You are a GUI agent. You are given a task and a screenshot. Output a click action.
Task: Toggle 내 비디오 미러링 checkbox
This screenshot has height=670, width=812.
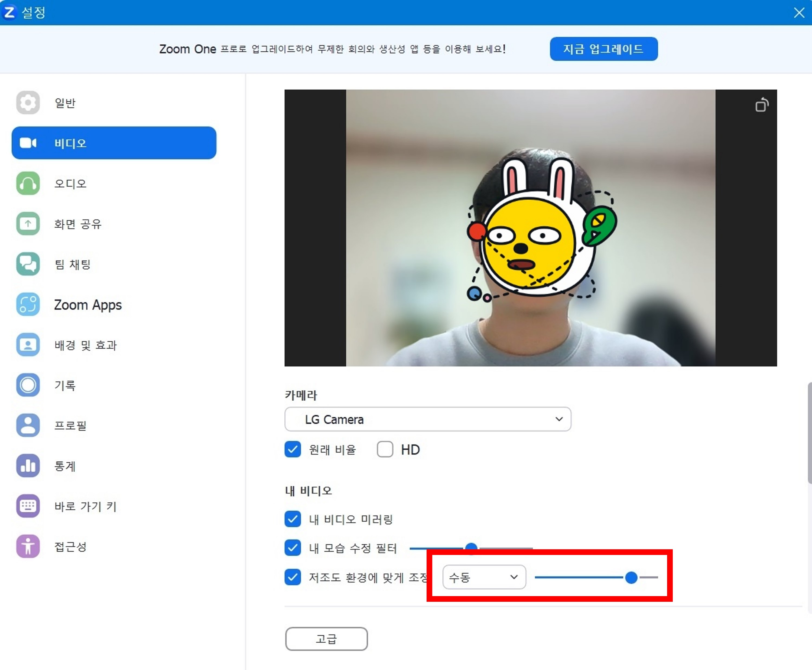coord(293,519)
